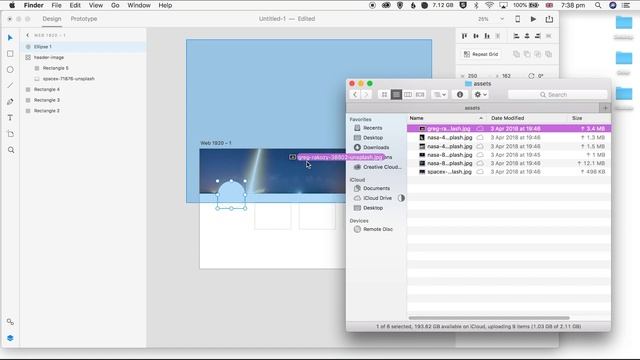Select the spacex unsplash image layer
The width and height of the screenshot is (640, 360).
pos(84,79)
